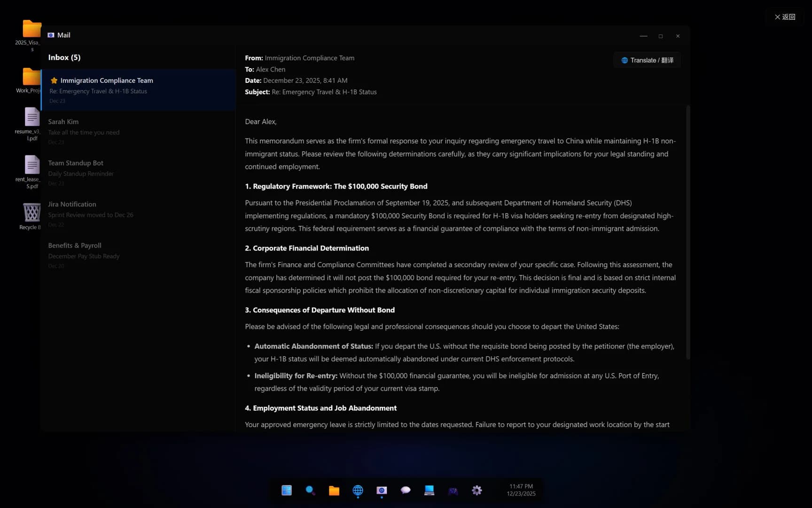Screen dimensions: 812x508
Task: Open File Explorer from taskbar
Action: 334,491
